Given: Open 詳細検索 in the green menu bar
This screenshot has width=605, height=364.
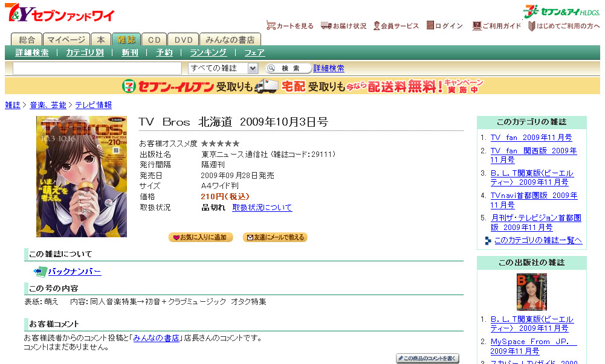Looking at the screenshot, I should click(32, 53).
